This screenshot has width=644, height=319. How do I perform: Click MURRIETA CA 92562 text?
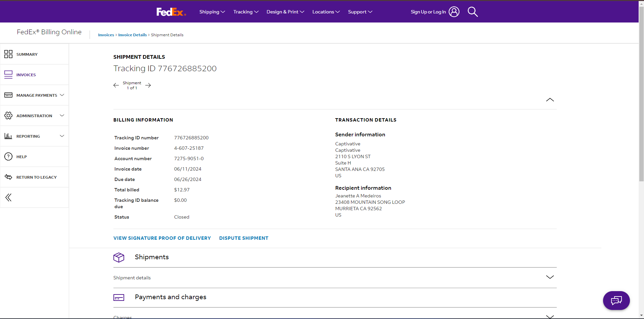(x=358, y=209)
